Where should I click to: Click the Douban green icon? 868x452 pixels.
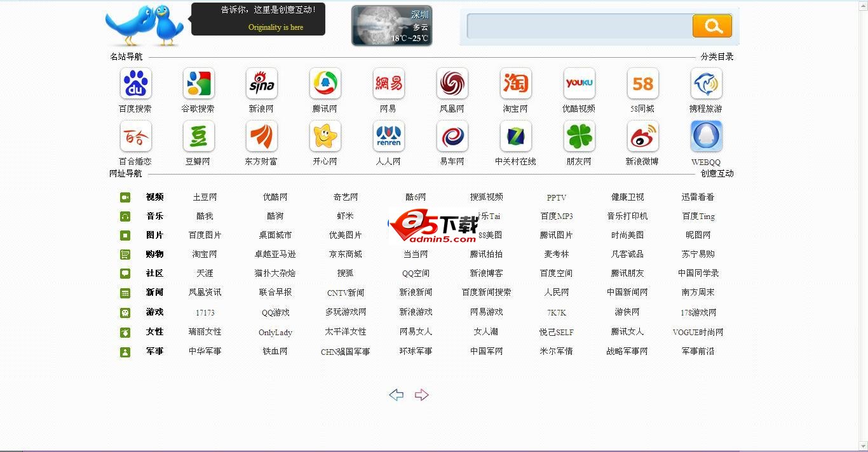click(198, 136)
